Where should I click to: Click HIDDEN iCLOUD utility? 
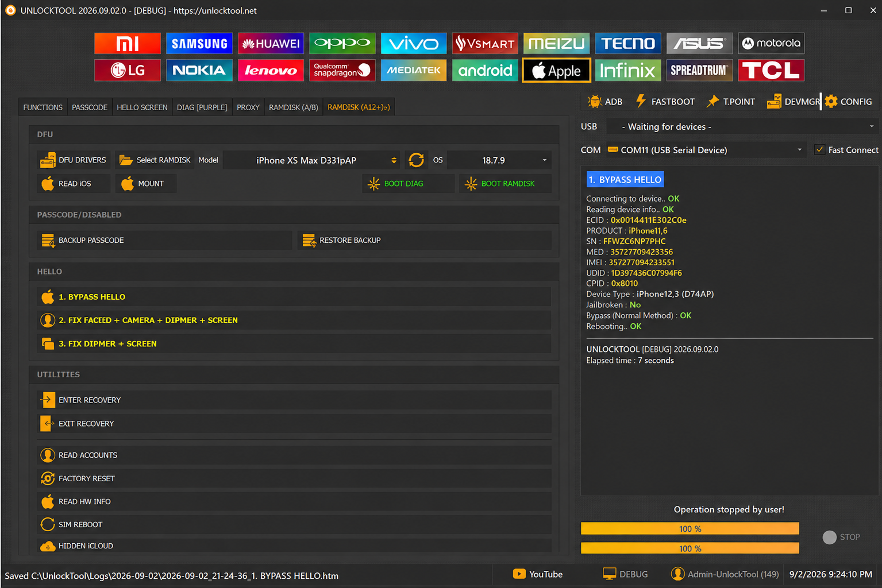(x=294, y=546)
